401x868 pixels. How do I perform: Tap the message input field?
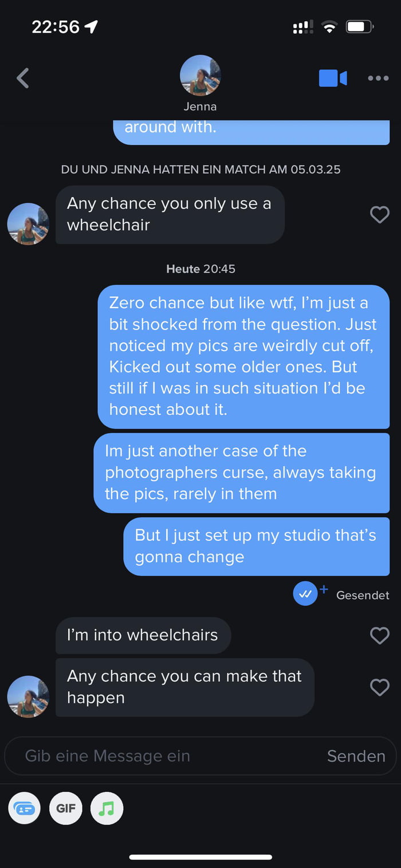tap(166, 756)
